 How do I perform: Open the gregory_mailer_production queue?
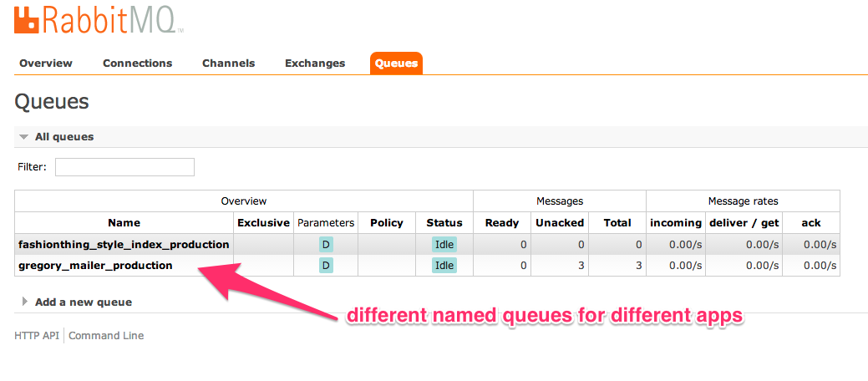click(95, 265)
